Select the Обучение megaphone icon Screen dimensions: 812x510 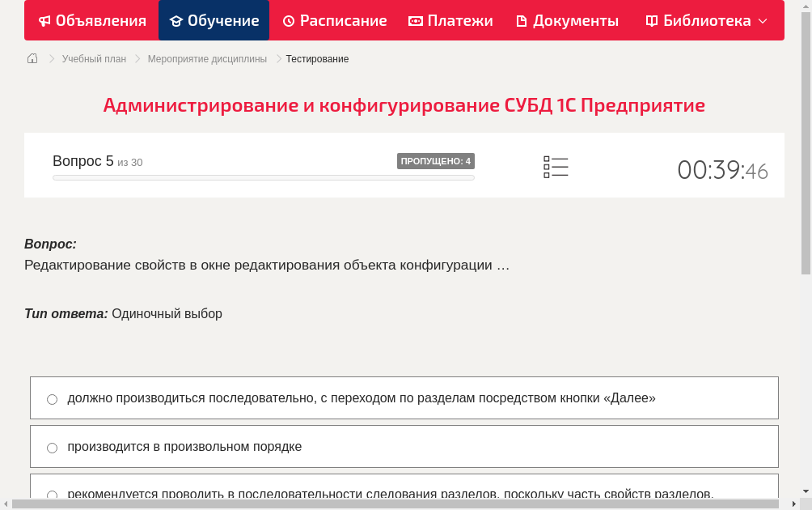point(178,20)
